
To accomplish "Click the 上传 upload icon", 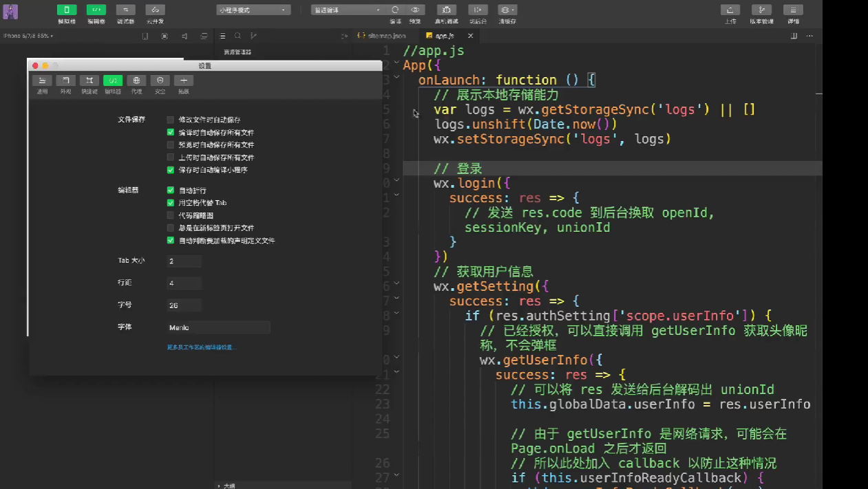I will pyautogui.click(x=730, y=10).
